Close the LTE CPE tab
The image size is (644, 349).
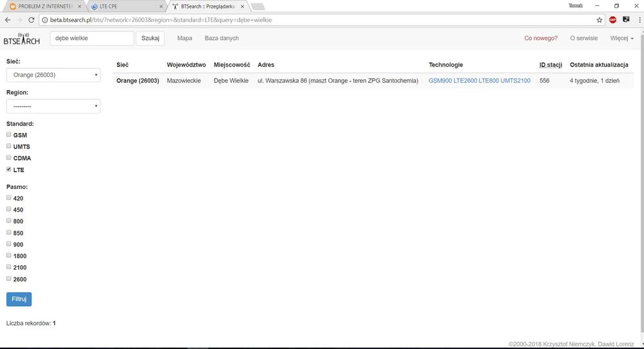(x=161, y=6)
